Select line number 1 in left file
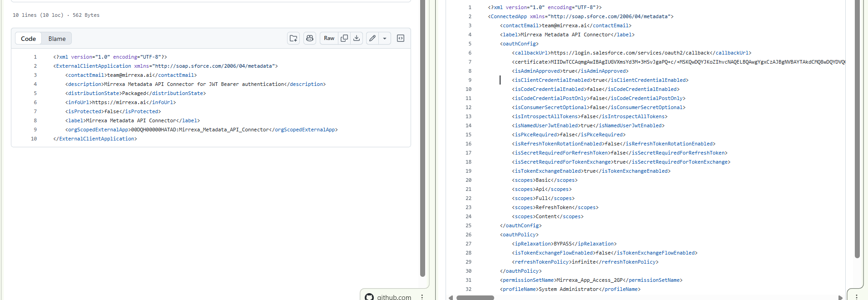868x300 pixels. (35, 57)
